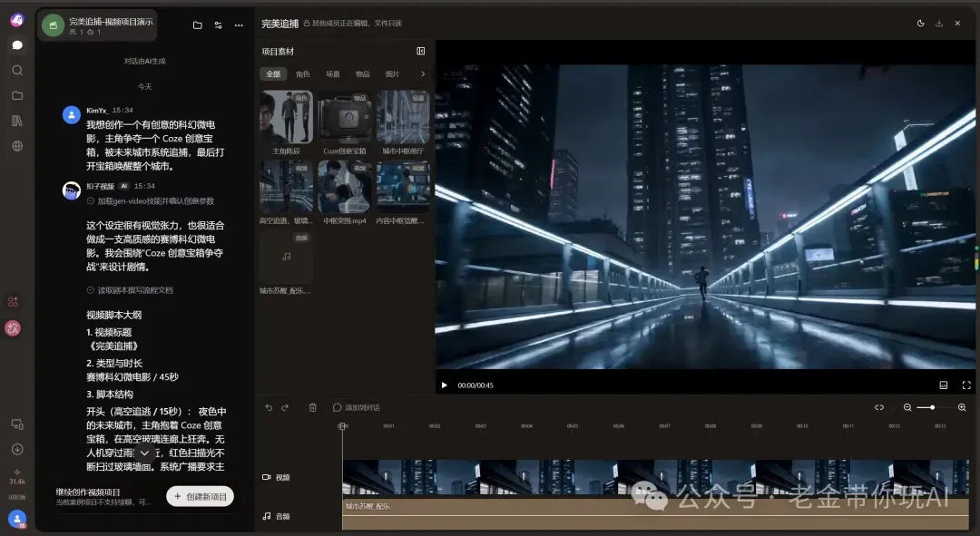Click the trash delete icon in timeline toolbar

[x=312, y=407]
